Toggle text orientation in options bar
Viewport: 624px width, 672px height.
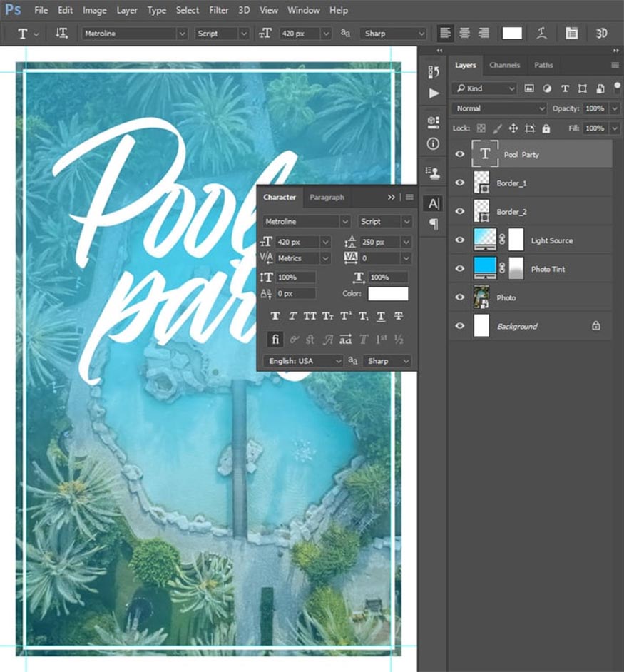click(62, 33)
